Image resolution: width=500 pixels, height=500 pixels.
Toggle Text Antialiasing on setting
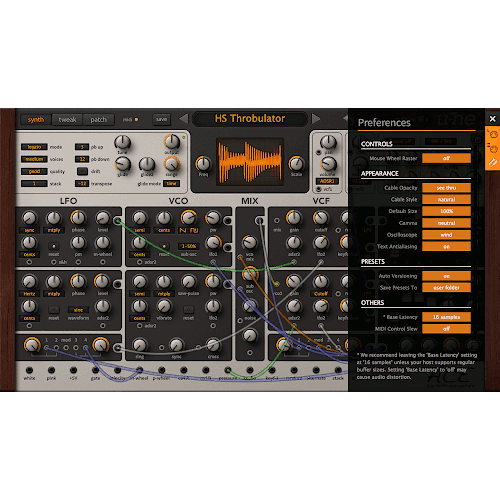coord(446,246)
